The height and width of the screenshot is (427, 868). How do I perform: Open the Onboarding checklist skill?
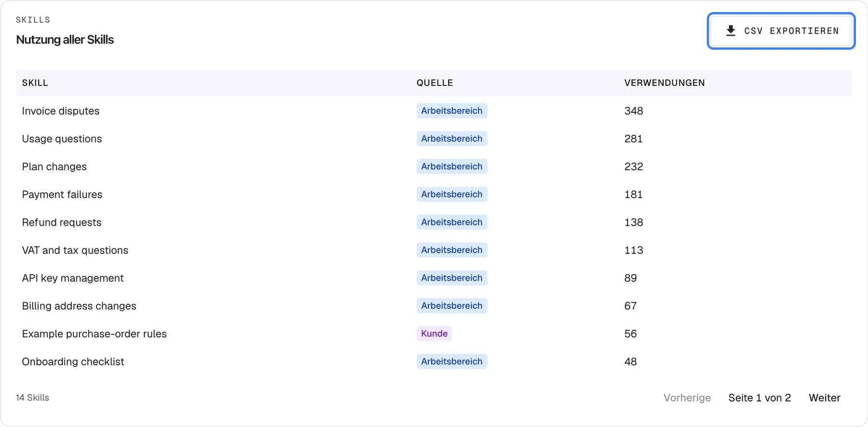pos(73,362)
